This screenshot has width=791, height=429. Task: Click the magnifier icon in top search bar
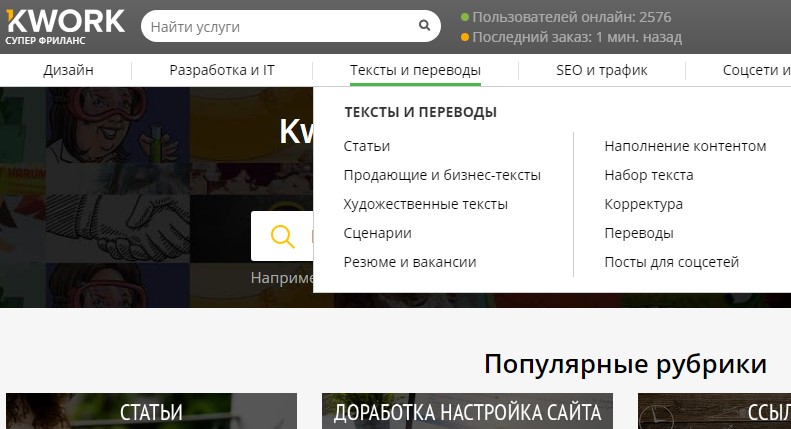click(x=424, y=25)
